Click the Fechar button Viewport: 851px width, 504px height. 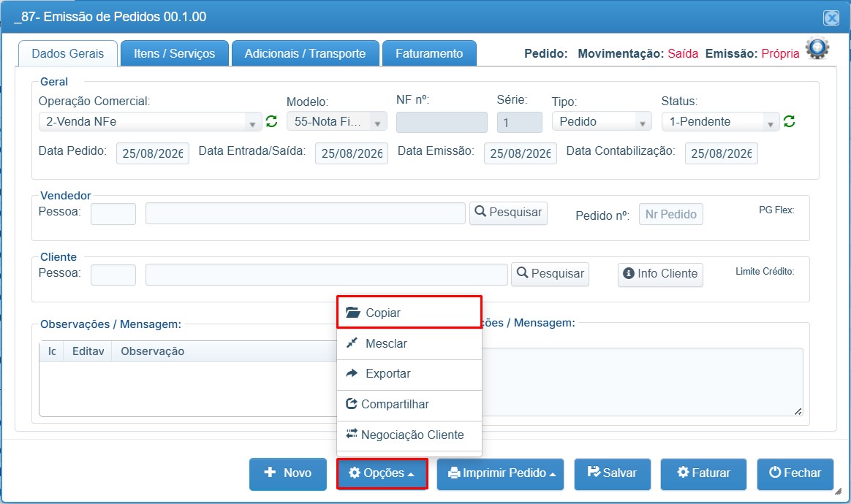[795, 473]
